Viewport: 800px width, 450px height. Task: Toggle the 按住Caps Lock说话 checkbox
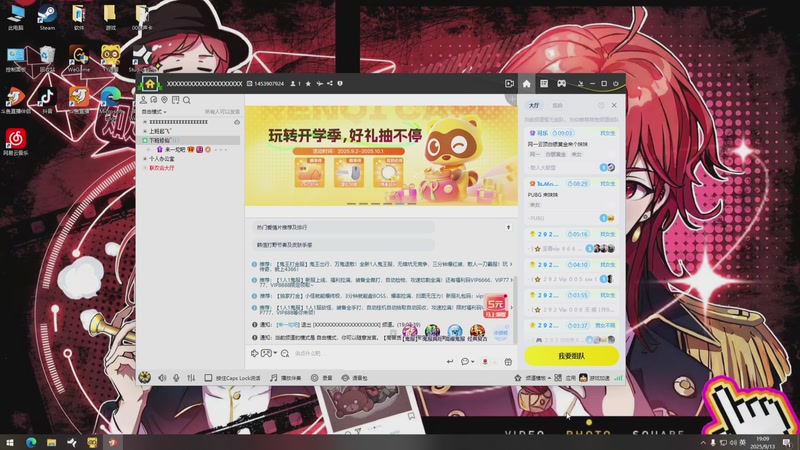pos(208,378)
